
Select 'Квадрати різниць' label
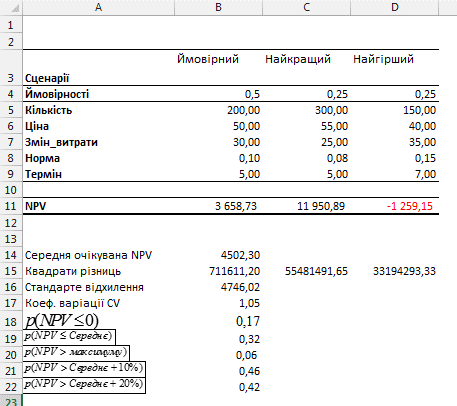click(73, 271)
